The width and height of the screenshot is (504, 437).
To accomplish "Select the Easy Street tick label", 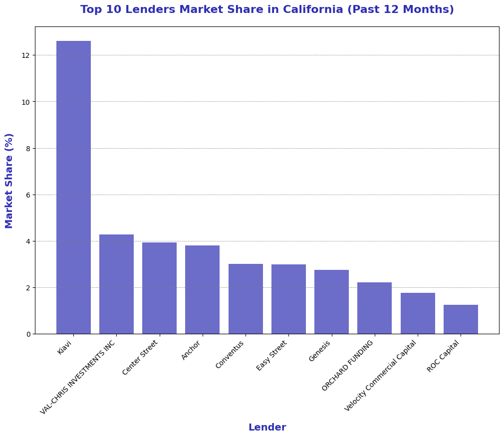I will click(271, 356).
